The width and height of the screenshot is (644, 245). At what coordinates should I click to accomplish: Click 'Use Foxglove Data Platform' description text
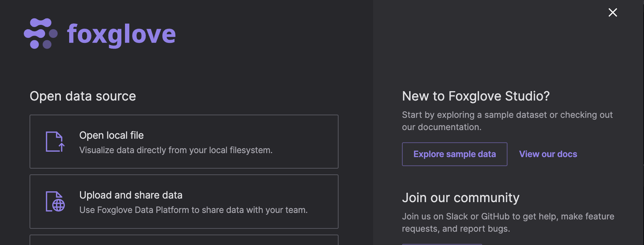pyautogui.click(x=193, y=210)
